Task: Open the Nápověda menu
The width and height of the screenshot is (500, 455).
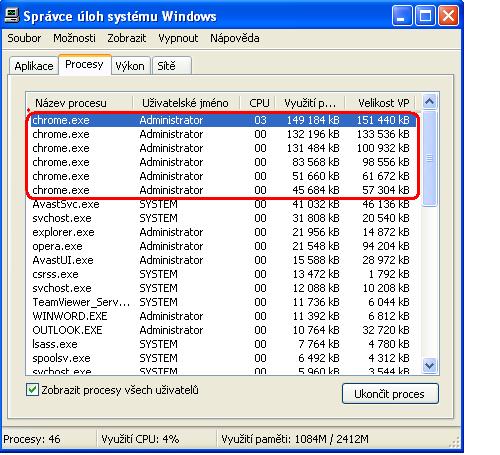Action: point(235,38)
